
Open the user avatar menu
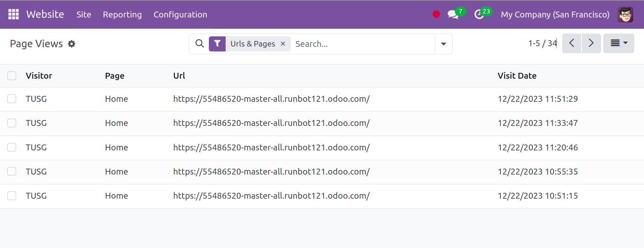(625, 14)
